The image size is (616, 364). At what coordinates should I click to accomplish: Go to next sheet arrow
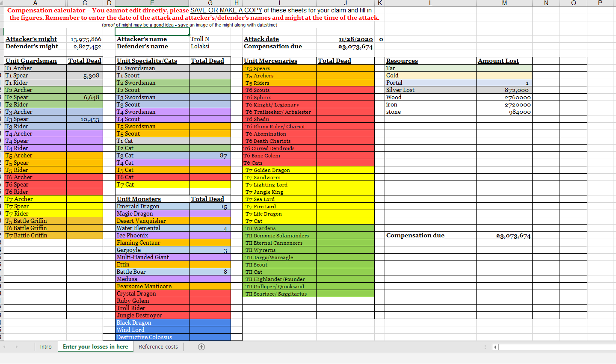tap(17, 347)
